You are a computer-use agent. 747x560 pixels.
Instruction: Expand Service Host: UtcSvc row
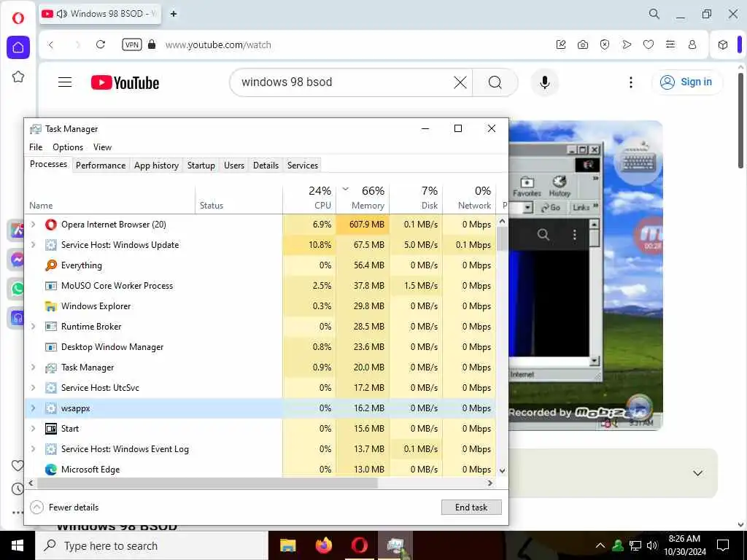coord(33,388)
